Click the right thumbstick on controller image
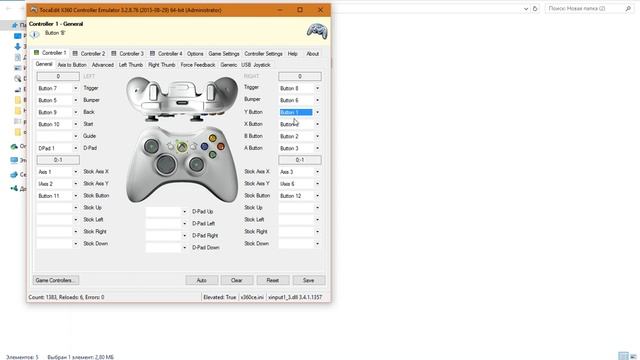The height and width of the screenshot is (360, 640). tap(196, 164)
